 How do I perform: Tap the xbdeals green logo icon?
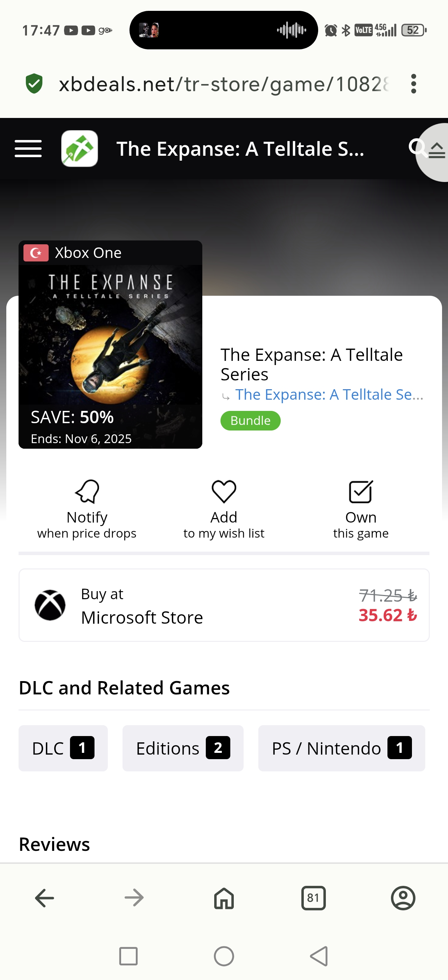point(79,148)
